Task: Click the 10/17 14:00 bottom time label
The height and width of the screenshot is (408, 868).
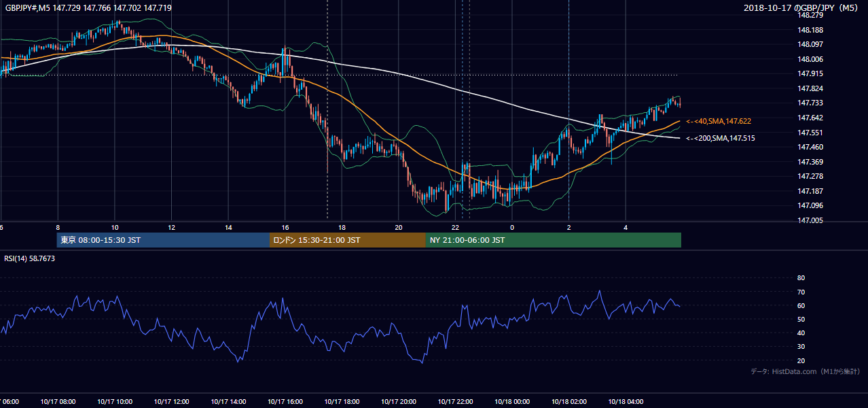Action: coord(228,402)
